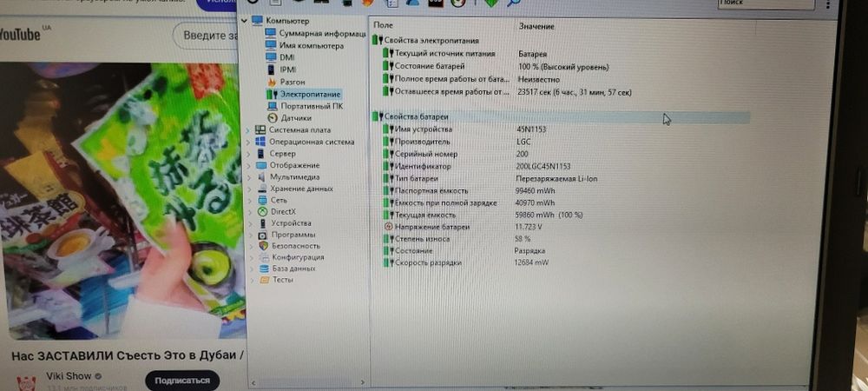
Task: Select Операционная система Windows icon
Action: [260, 142]
